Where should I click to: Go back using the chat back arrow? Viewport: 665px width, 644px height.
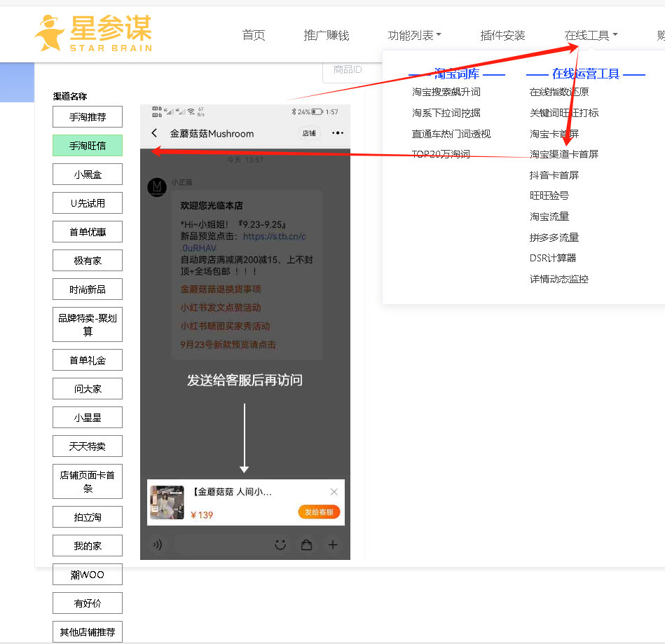click(x=154, y=133)
